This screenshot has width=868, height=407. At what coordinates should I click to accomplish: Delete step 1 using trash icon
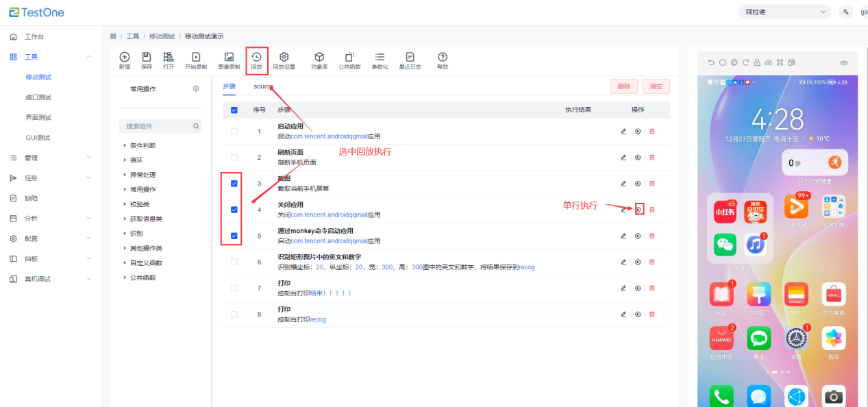coord(652,131)
